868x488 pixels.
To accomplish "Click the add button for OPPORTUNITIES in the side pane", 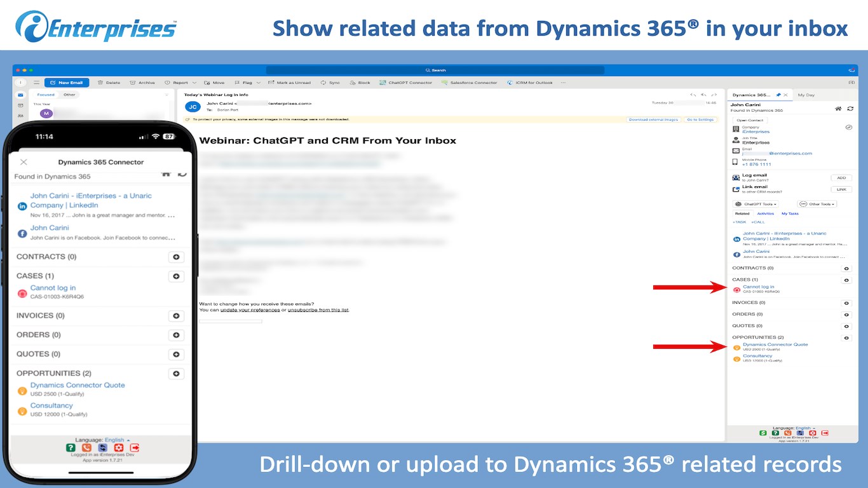I will click(846, 337).
